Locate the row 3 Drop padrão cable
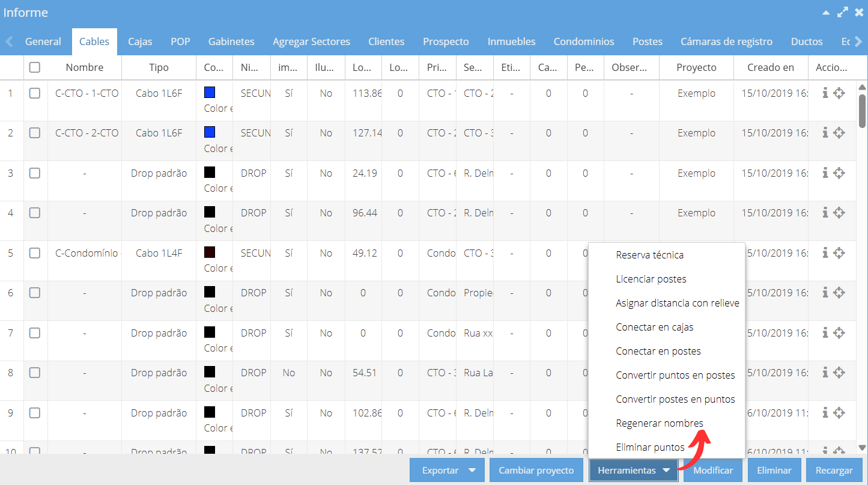Image resolution: width=868 pixels, height=485 pixels. tap(839, 173)
